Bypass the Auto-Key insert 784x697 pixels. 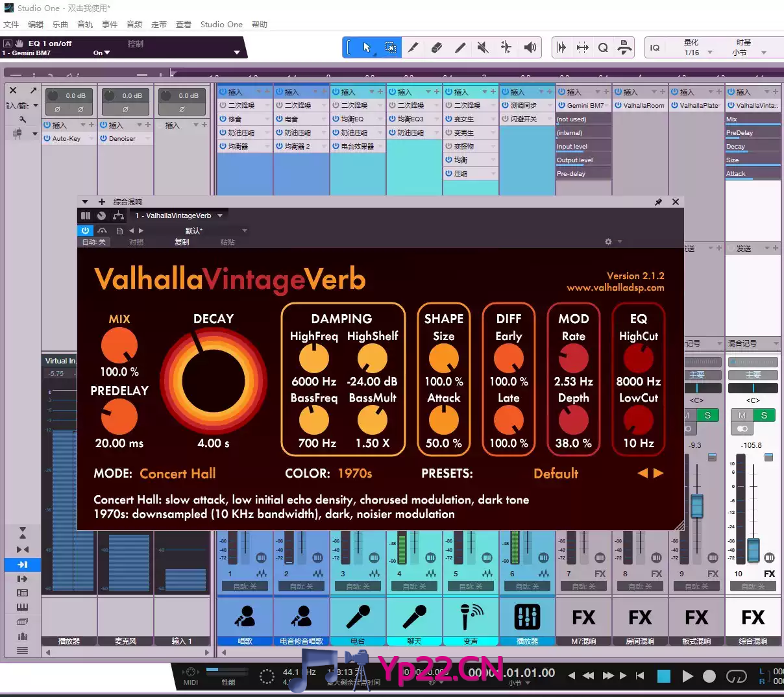point(47,138)
